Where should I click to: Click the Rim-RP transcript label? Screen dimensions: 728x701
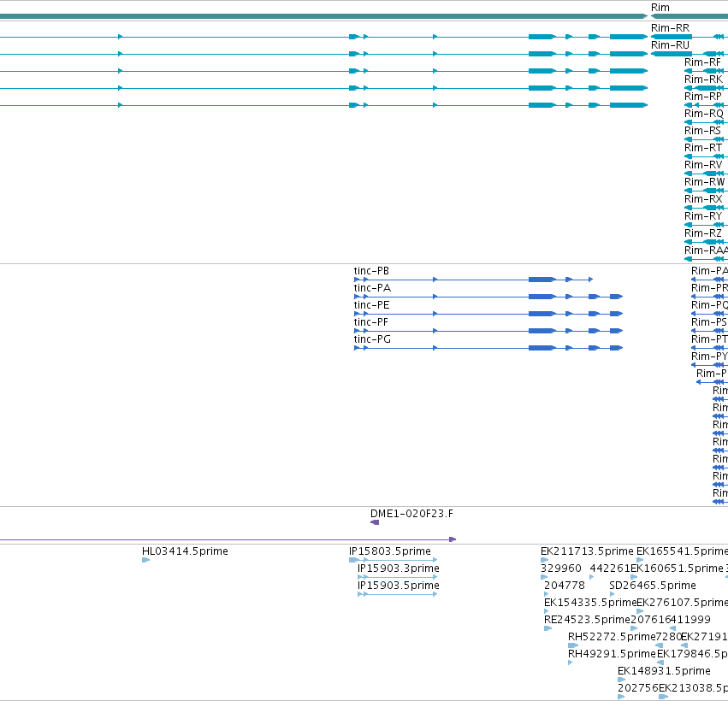(x=703, y=97)
